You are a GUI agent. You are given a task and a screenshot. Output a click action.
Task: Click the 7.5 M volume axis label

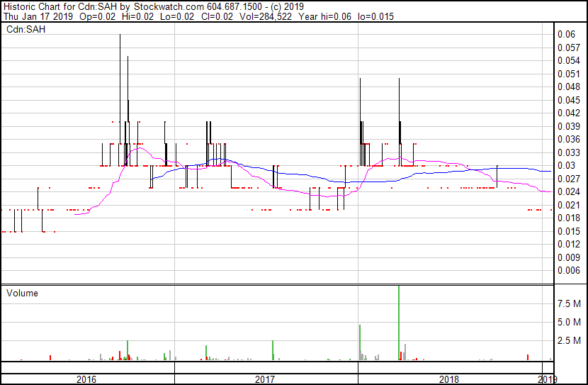pos(570,303)
